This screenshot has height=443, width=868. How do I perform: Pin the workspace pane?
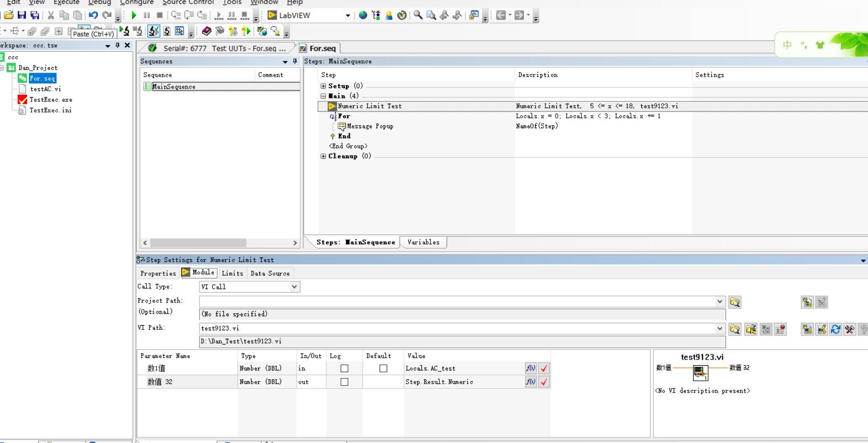(117, 45)
